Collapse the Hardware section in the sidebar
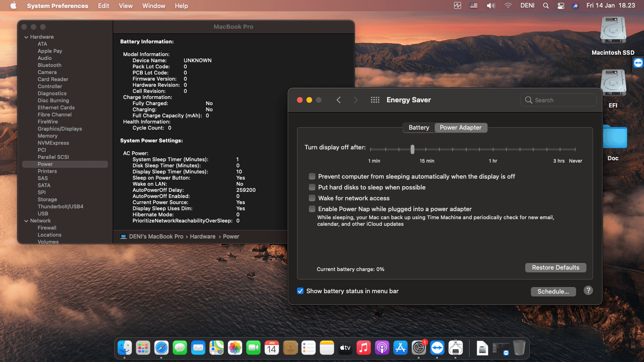The height and width of the screenshot is (362, 644). [x=26, y=37]
